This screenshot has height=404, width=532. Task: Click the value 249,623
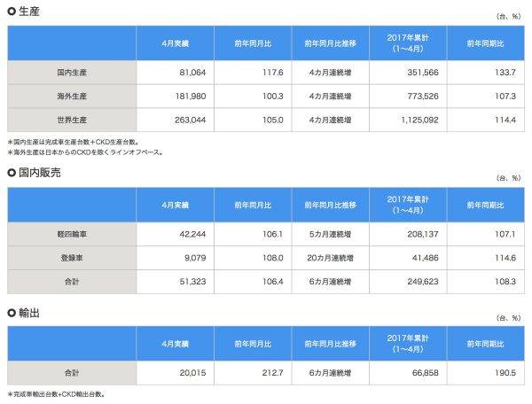click(x=423, y=282)
